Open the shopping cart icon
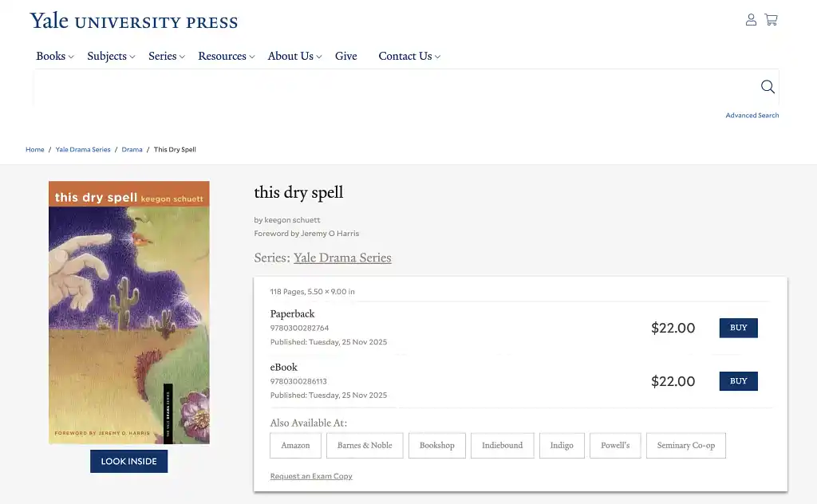817x504 pixels. pos(771,20)
